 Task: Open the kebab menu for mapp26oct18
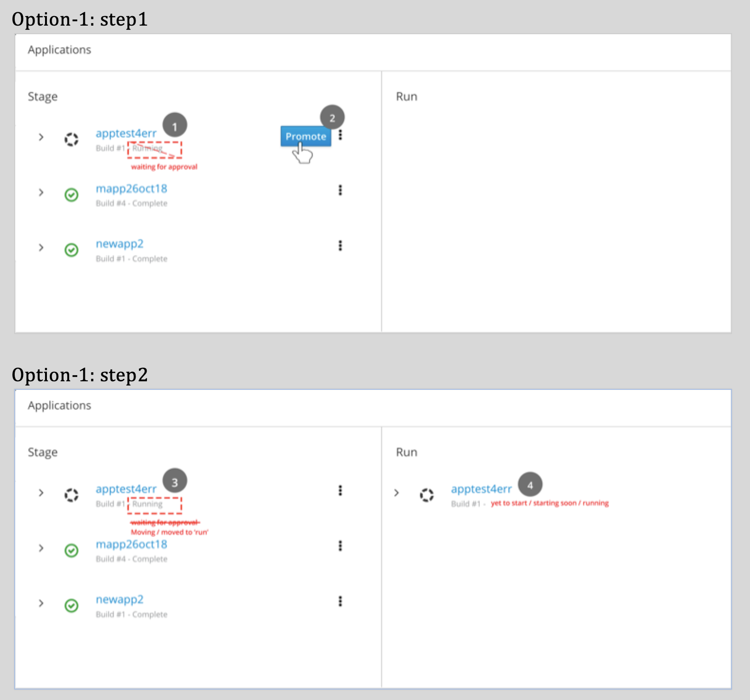tap(340, 191)
